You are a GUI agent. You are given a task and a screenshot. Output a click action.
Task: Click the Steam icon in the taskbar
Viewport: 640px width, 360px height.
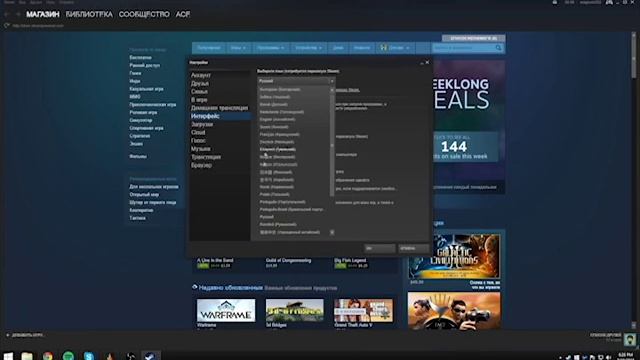(x=151, y=356)
